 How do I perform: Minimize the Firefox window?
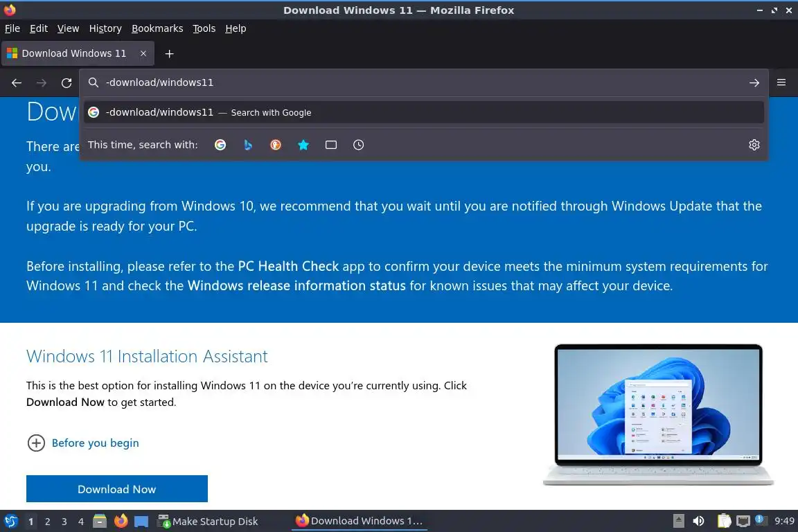click(x=760, y=10)
